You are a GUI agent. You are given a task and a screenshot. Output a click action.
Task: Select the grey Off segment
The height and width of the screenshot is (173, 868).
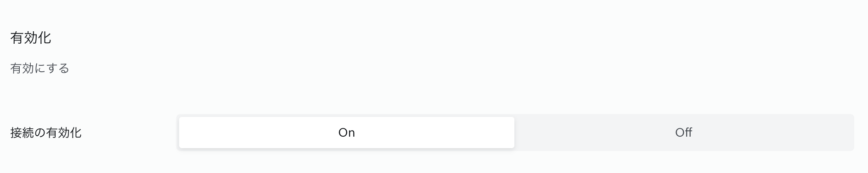point(683,133)
